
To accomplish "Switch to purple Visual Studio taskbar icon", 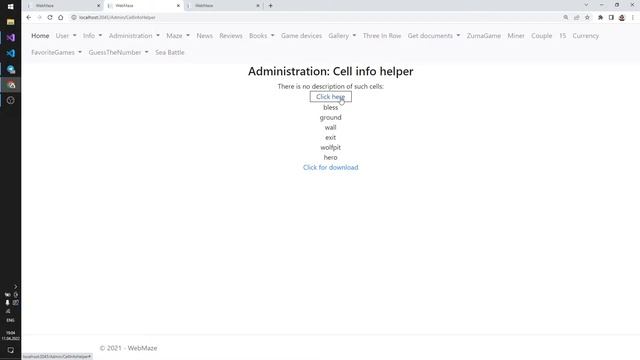I will click(11, 38).
